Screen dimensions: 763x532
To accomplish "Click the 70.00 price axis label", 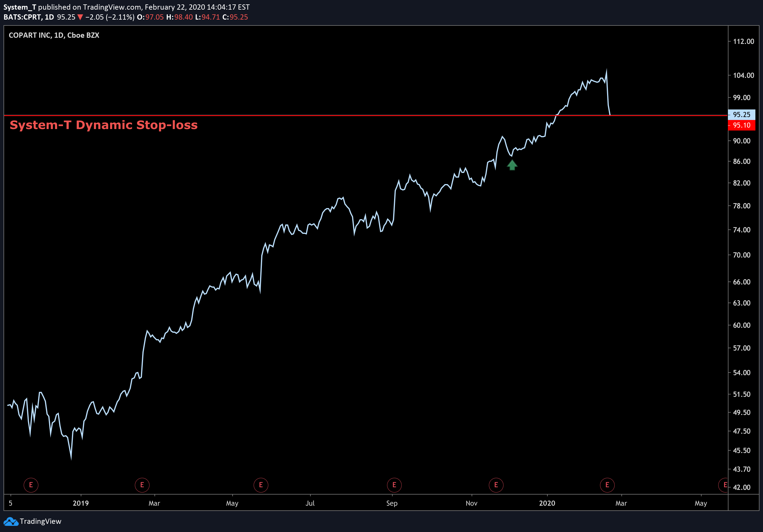I will (742, 255).
